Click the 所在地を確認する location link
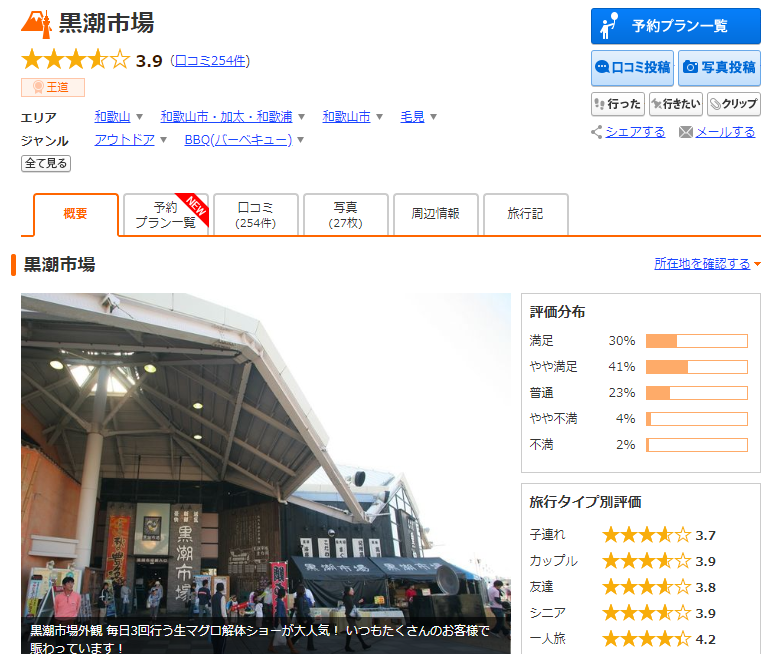Image resolution: width=776 pixels, height=654 pixels. click(x=702, y=264)
